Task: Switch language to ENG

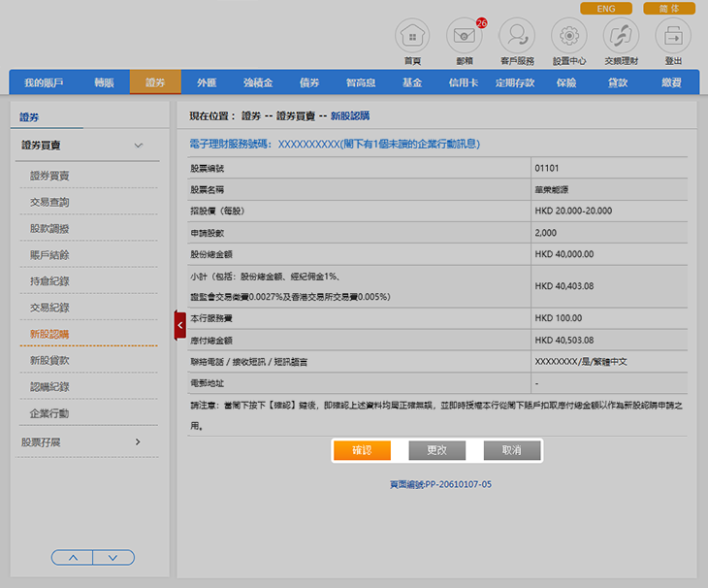Action: click(605, 9)
